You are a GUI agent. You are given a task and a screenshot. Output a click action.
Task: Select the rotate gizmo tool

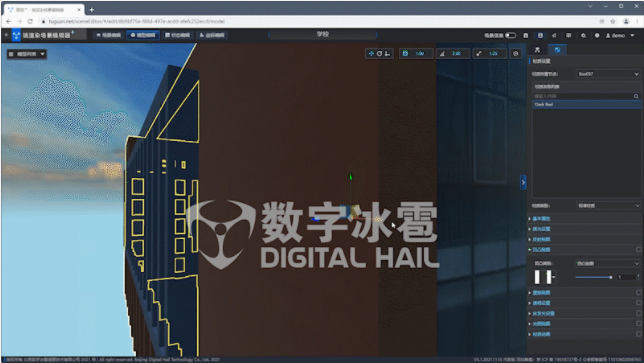click(x=379, y=53)
